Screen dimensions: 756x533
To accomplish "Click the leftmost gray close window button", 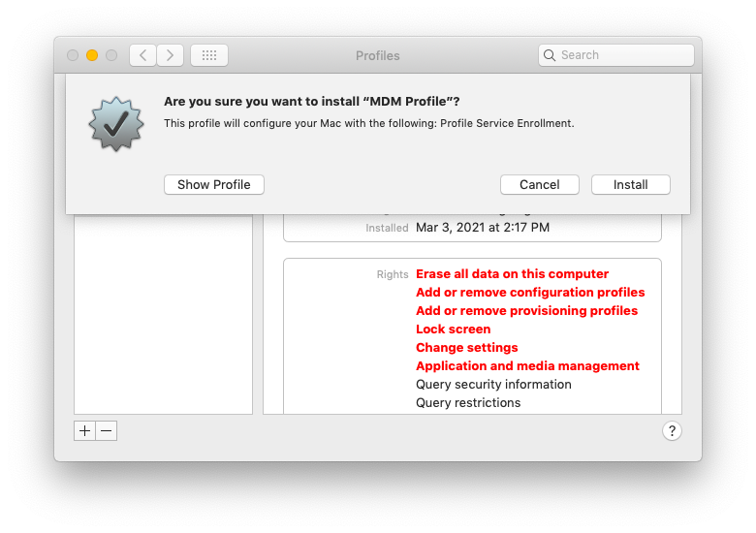I will 73,55.
